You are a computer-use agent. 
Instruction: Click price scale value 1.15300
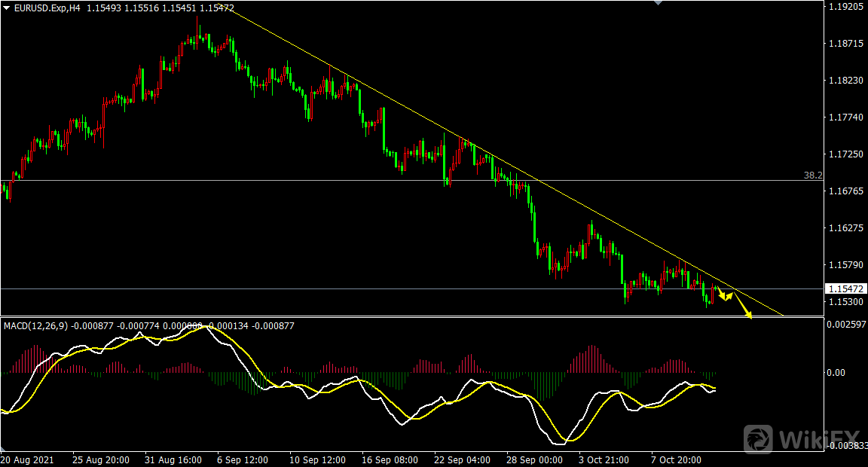[x=846, y=301]
